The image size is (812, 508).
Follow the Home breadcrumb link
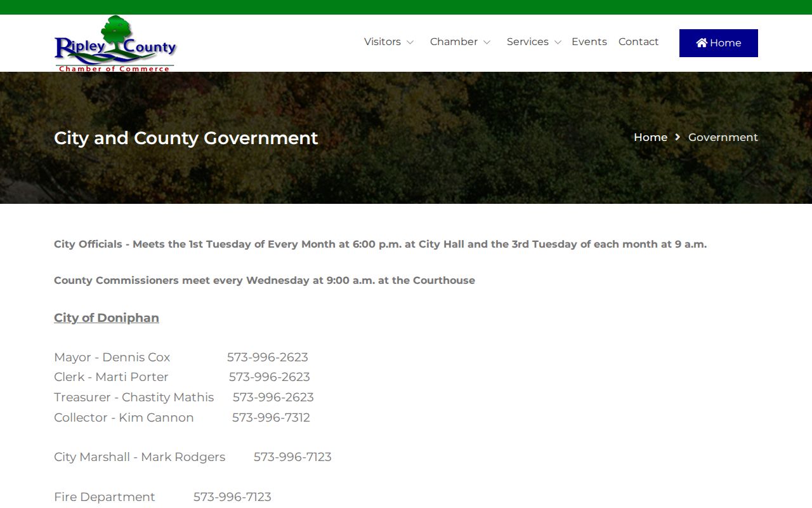(x=650, y=137)
